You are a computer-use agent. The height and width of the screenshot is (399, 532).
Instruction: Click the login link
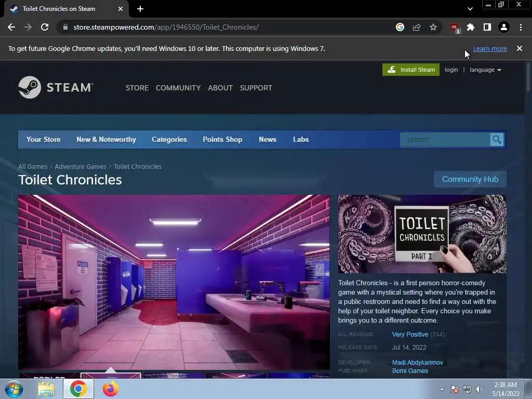(x=451, y=70)
